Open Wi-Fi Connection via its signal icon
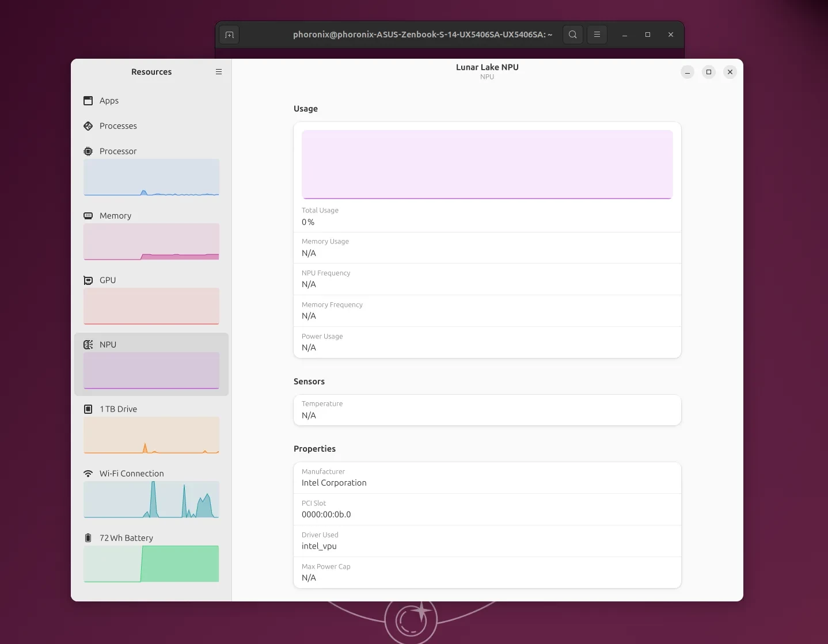The image size is (828, 644). pyautogui.click(x=88, y=474)
